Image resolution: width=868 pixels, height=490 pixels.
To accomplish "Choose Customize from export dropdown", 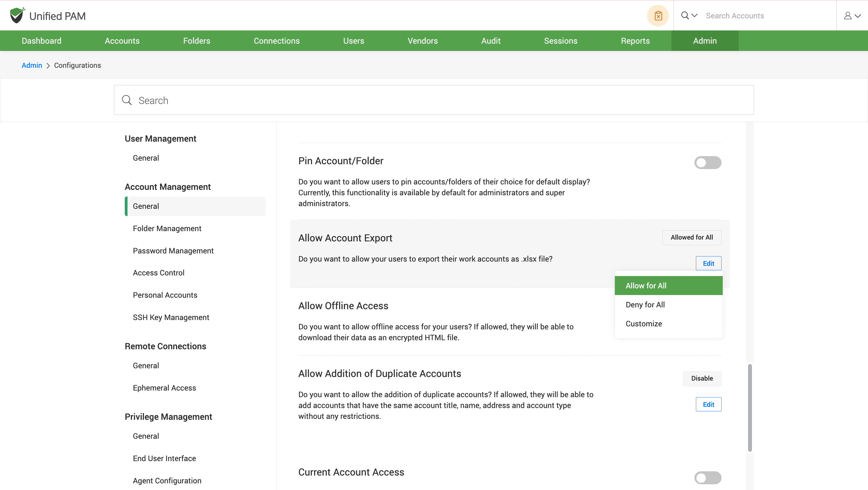I will pyautogui.click(x=643, y=324).
